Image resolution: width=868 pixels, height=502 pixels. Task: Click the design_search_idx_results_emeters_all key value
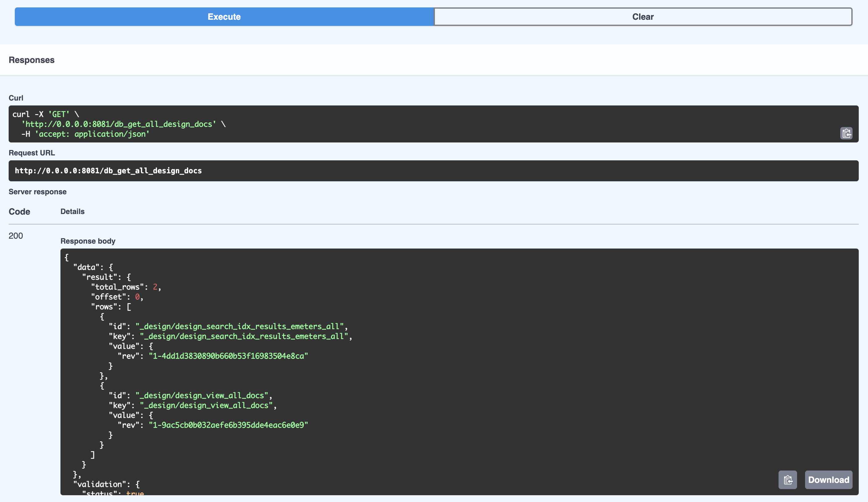click(244, 336)
